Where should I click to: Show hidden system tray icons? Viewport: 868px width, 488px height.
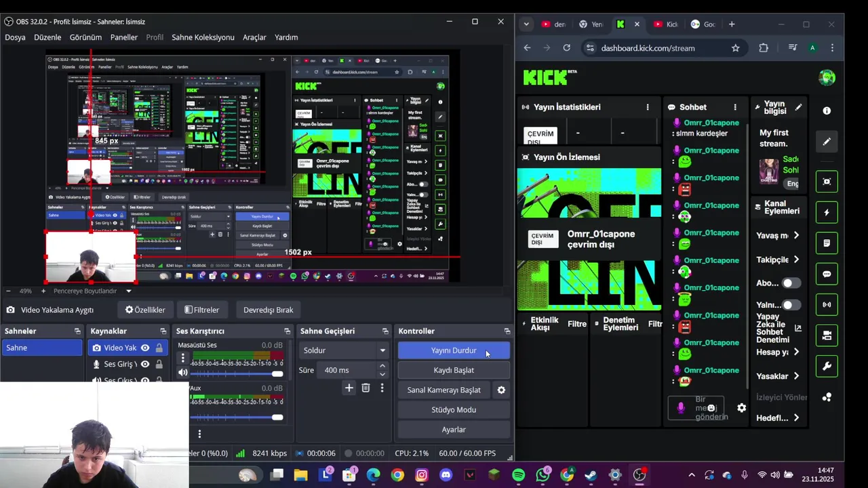[x=692, y=475]
